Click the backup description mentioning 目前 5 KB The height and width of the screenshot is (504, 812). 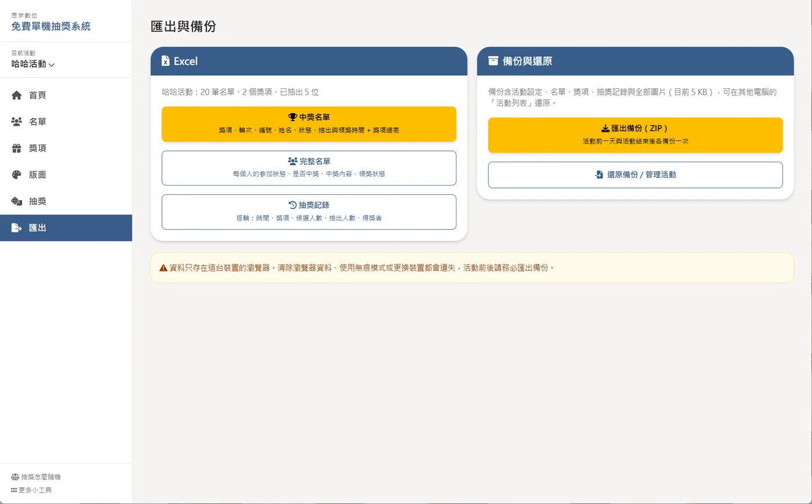pos(633,97)
